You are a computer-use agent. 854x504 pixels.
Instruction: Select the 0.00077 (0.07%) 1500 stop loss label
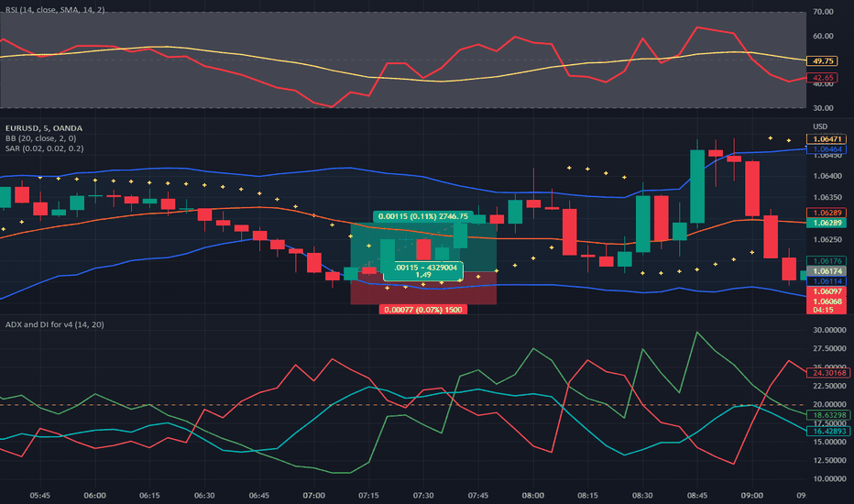click(422, 310)
